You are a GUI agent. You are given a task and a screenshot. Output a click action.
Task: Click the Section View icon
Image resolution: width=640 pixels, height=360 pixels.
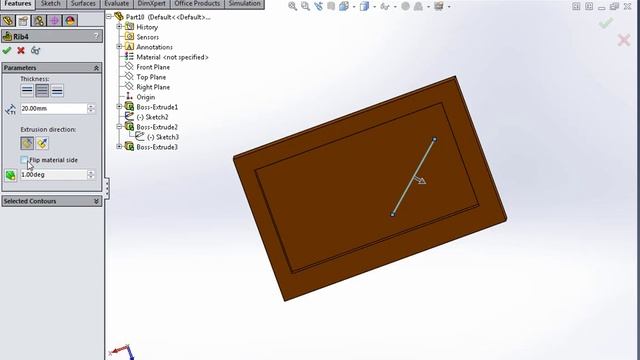point(331,6)
